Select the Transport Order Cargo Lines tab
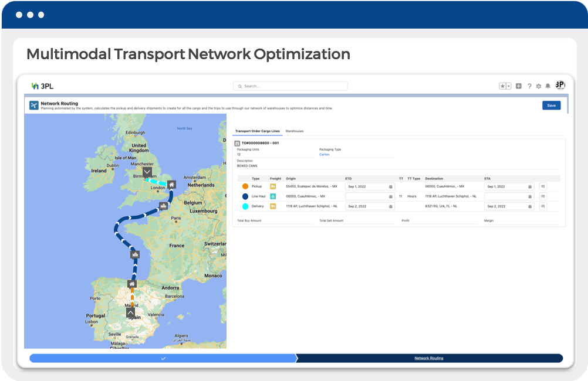The width and height of the screenshot is (588, 381). (258, 131)
